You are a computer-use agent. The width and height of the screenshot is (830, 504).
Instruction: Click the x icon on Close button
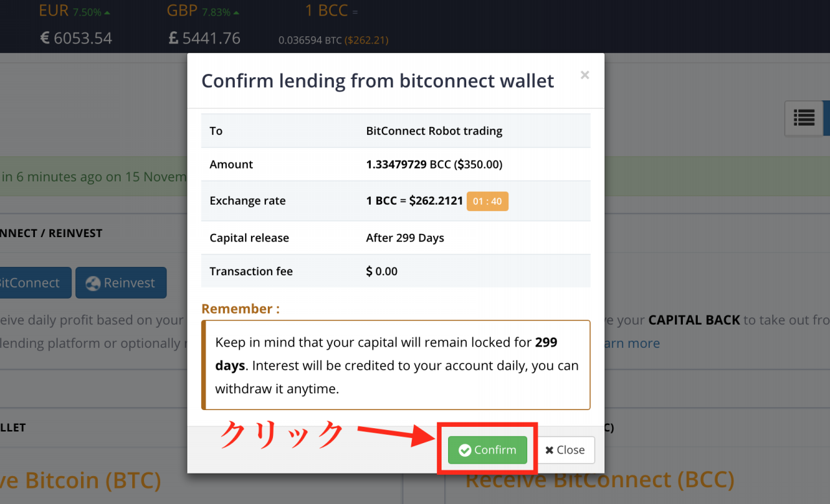point(549,450)
